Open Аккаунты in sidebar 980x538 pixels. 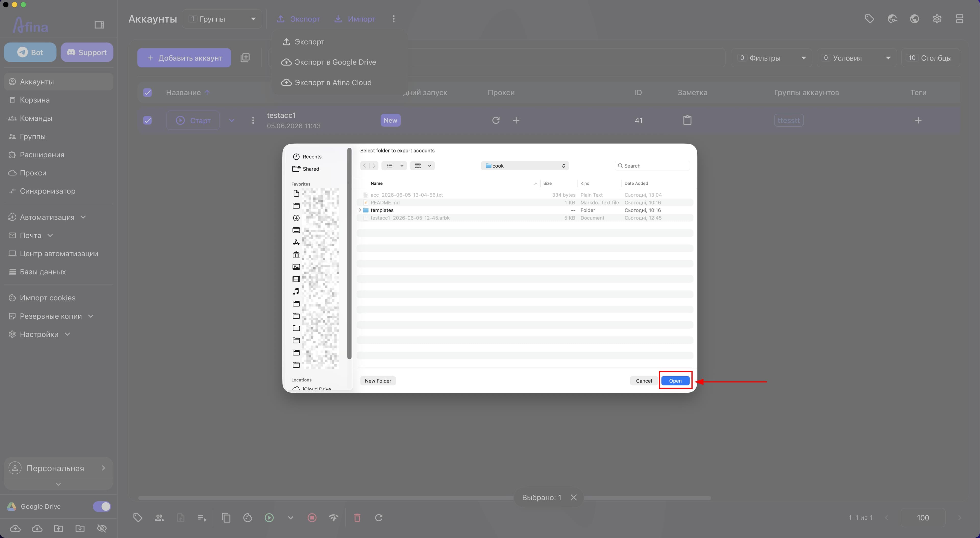(x=58, y=82)
